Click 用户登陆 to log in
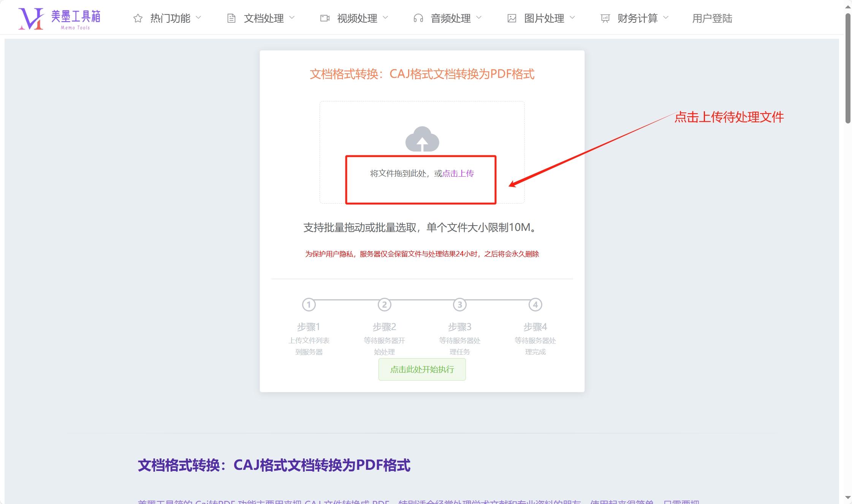852x504 pixels. [712, 17]
